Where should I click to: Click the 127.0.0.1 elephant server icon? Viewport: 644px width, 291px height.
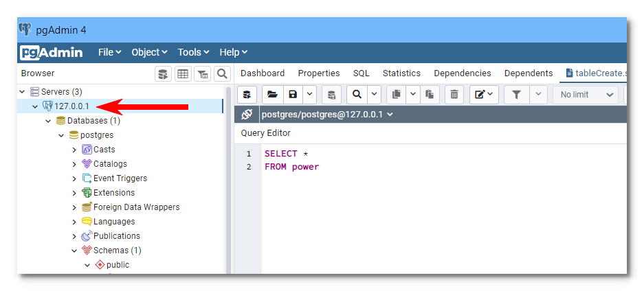pos(47,106)
